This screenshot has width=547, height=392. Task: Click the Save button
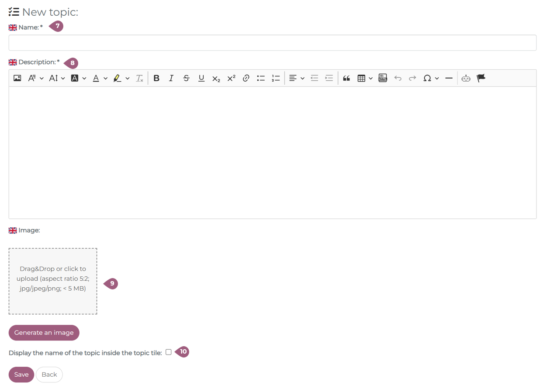coord(21,375)
